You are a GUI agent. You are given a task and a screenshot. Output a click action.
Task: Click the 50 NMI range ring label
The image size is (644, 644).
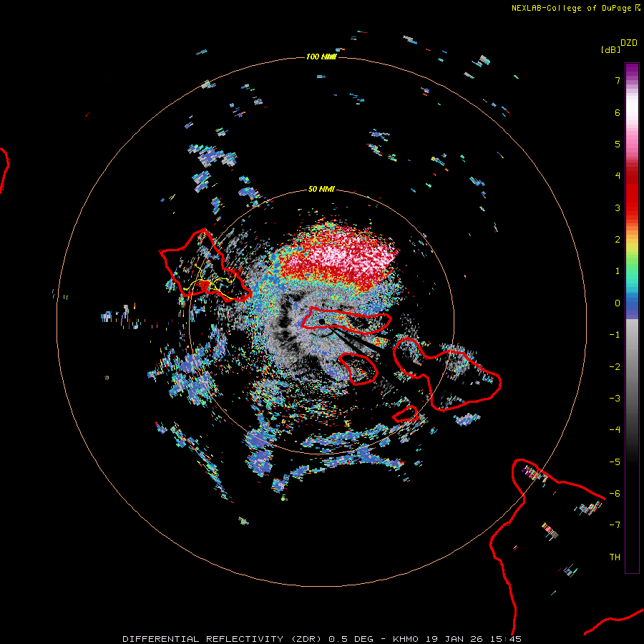pos(321,190)
